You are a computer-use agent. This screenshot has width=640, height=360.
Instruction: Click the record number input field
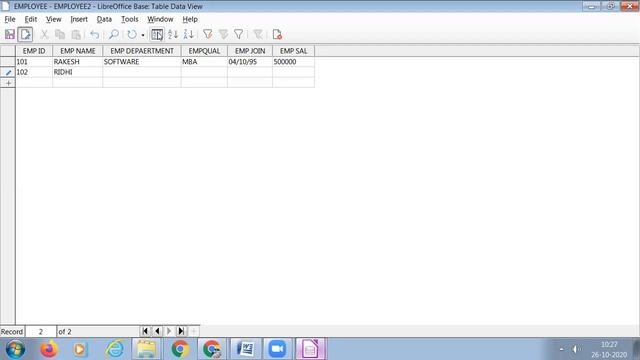pos(41,331)
